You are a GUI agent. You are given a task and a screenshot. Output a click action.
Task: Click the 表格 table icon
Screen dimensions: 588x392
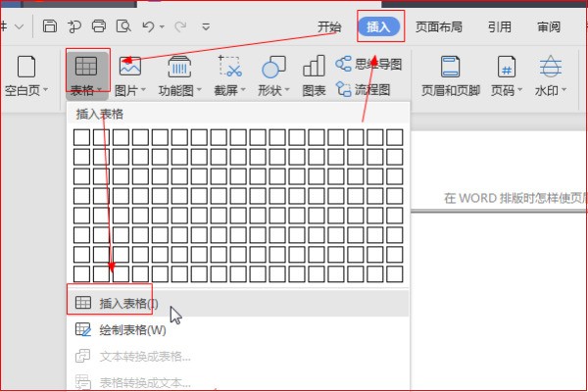(x=86, y=67)
